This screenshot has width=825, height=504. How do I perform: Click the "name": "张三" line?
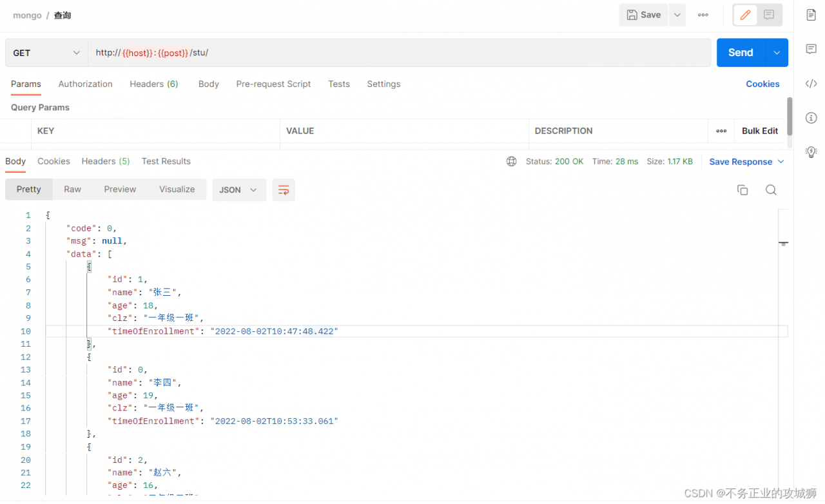pyautogui.click(x=145, y=293)
